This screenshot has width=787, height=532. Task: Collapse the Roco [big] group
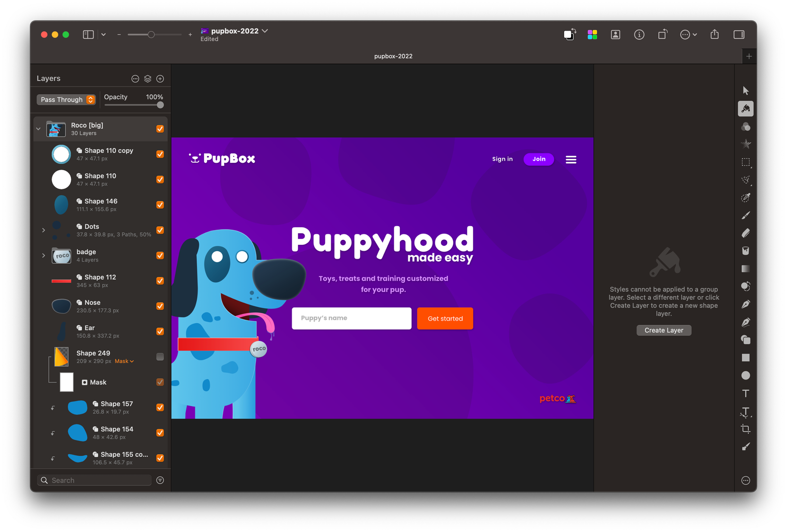coord(38,129)
